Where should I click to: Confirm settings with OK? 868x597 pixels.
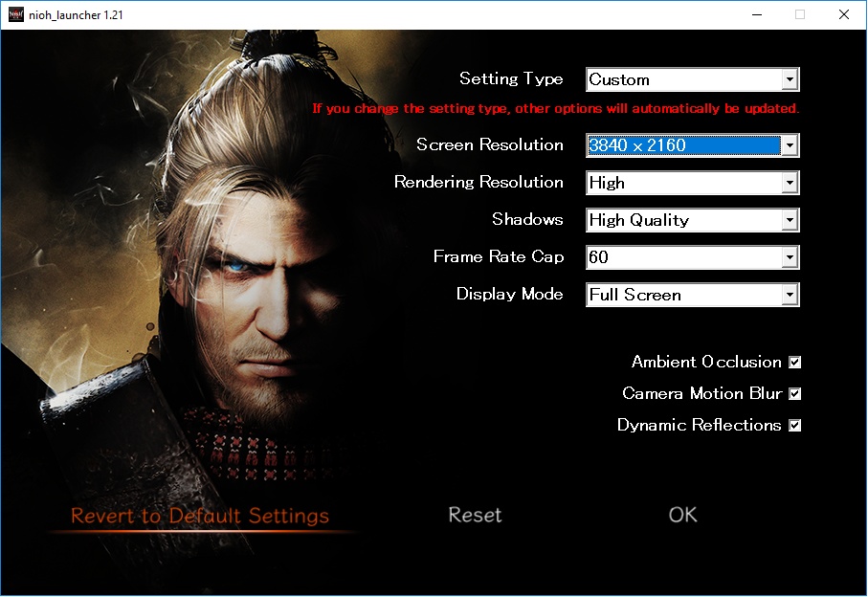[x=682, y=515]
